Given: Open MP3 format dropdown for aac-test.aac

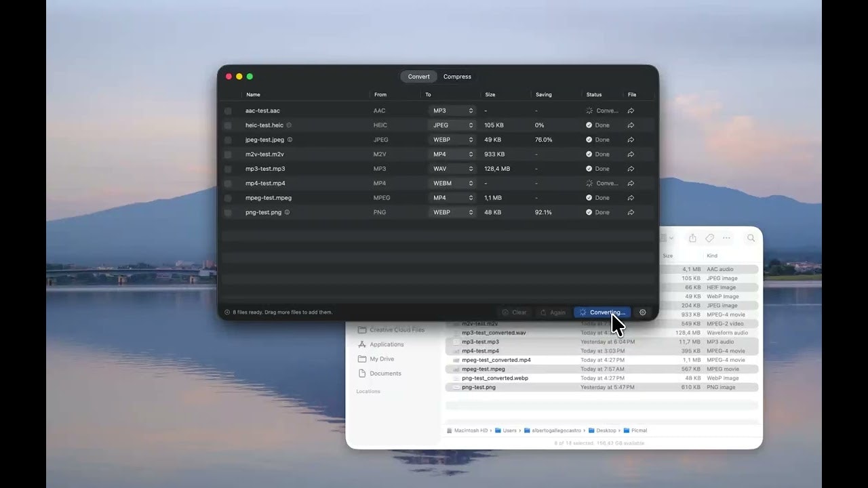Looking at the screenshot, I should (x=452, y=110).
